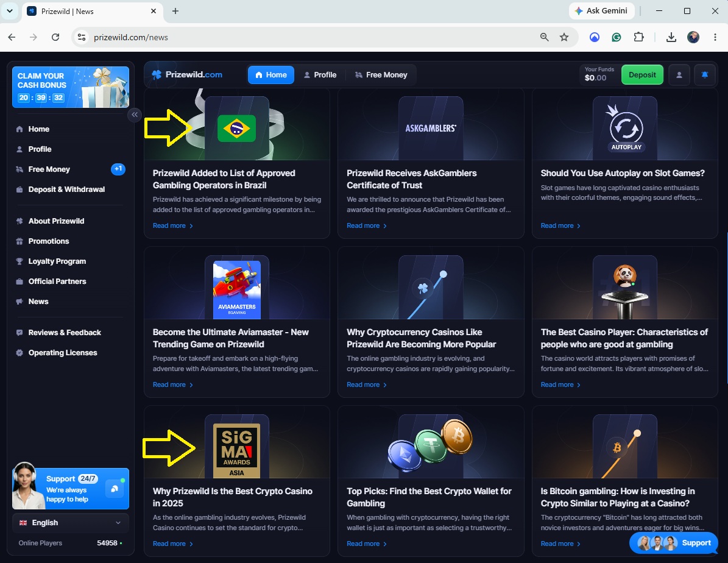Collapse the sidebar with the double-chevron button

tap(134, 115)
